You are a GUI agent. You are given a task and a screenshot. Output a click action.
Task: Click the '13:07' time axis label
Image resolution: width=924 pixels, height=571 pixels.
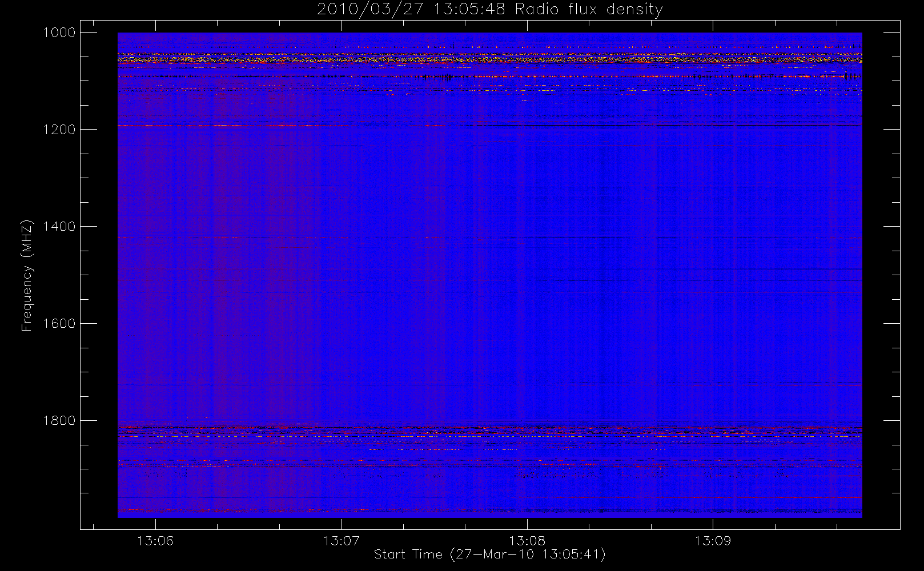pyautogui.click(x=342, y=540)
